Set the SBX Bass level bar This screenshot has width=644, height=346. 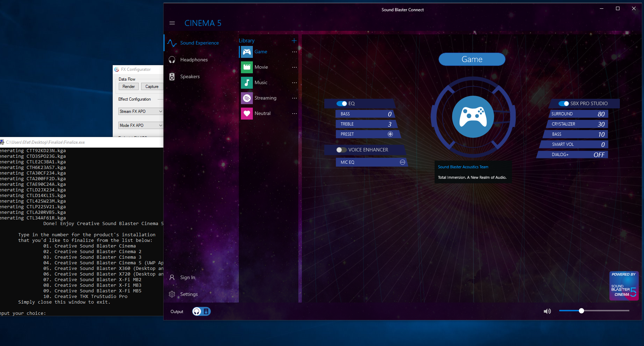point(575,134)
